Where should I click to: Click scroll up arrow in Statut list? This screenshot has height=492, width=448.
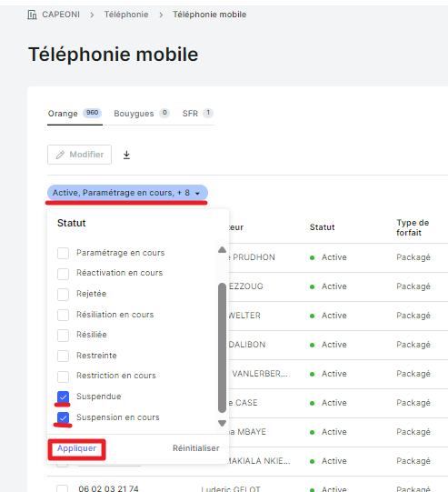[x=222, y=250]
